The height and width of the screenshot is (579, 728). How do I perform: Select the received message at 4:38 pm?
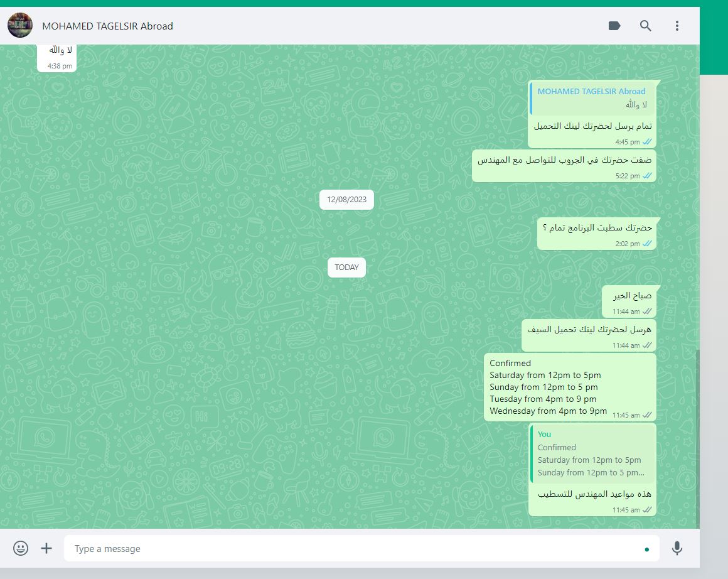pos(57,58)
